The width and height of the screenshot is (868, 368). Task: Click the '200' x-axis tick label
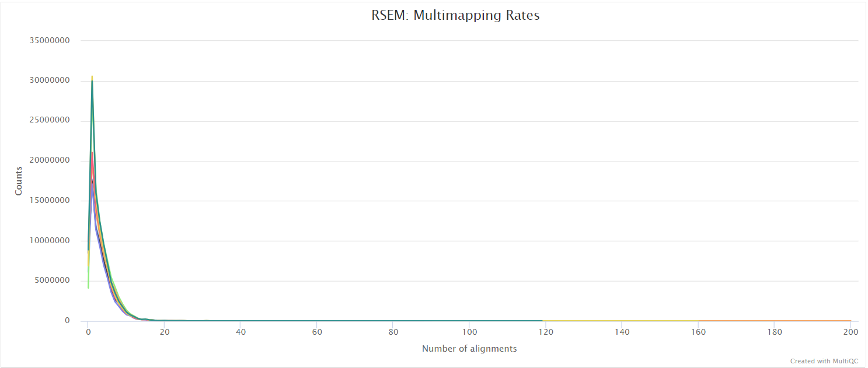[850, 331]
